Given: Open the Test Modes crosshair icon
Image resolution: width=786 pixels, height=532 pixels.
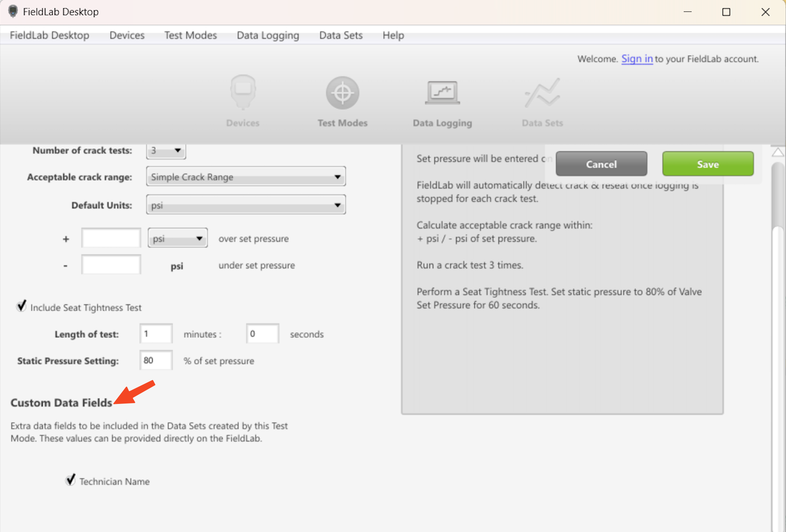Looking at the screenshot, I should [342, 93].
